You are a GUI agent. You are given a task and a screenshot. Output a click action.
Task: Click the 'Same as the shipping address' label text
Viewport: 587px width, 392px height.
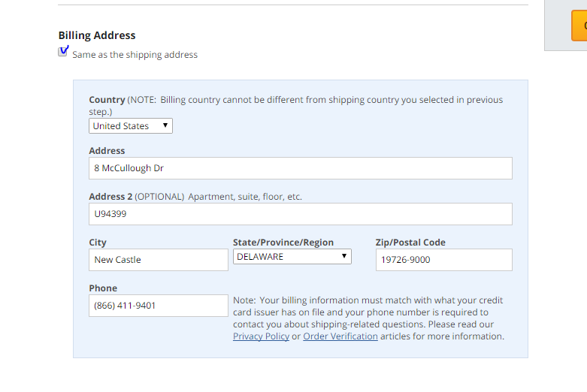click(x=135, y=55)
